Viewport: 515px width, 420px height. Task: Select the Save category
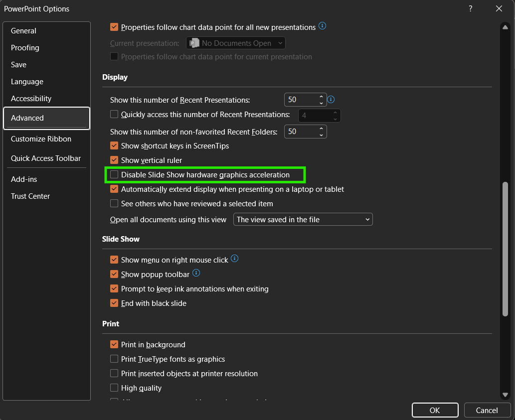47,65
